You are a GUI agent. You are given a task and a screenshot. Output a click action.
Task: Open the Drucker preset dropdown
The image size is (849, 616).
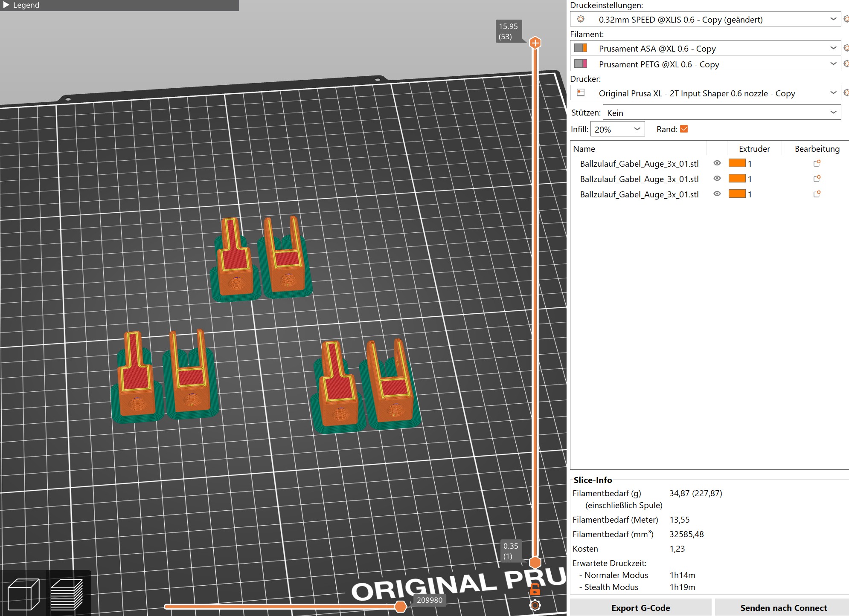pos(705,93)
